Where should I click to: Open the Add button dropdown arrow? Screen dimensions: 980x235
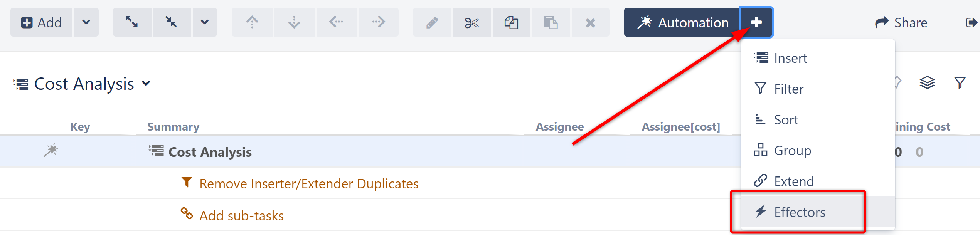[86, 22]
